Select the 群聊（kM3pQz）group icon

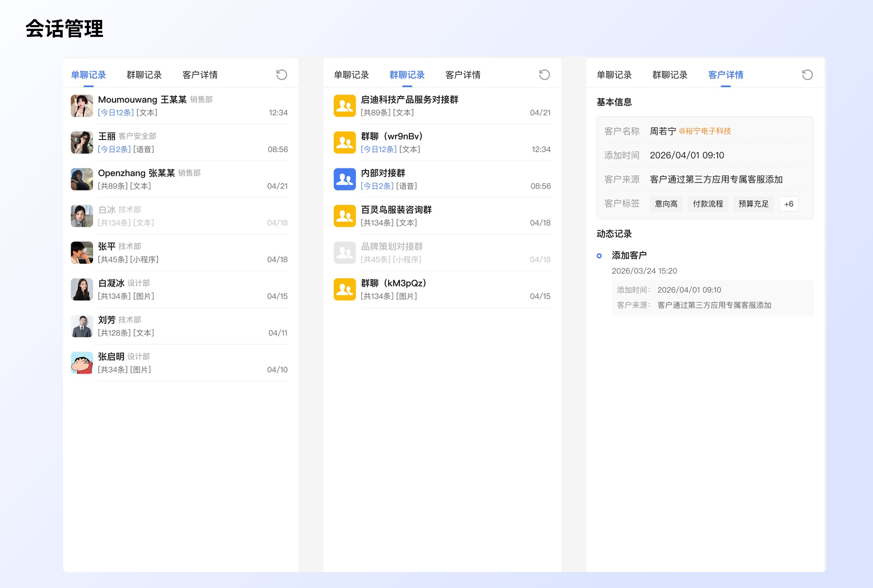[x=344, y=289]
